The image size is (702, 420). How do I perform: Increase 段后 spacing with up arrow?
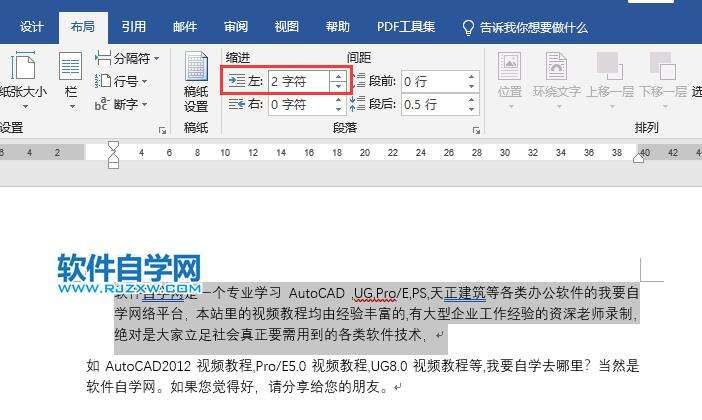(471, 100)
